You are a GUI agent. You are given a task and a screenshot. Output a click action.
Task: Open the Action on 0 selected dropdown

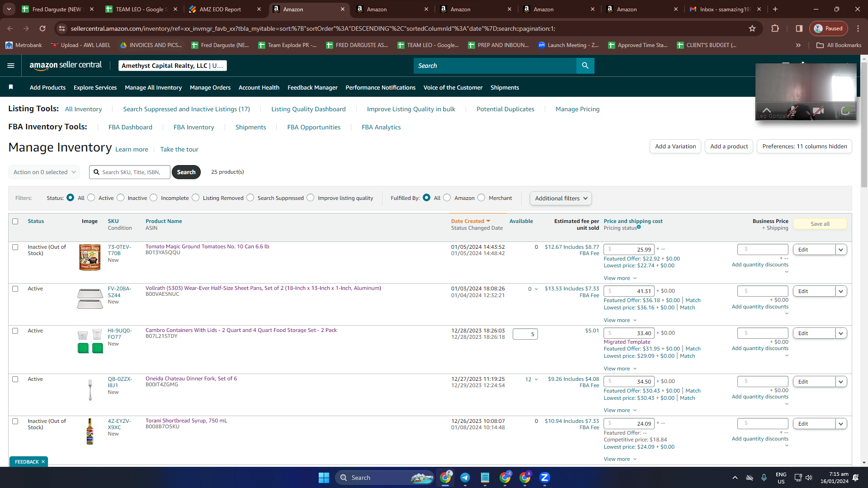point(44,172)
